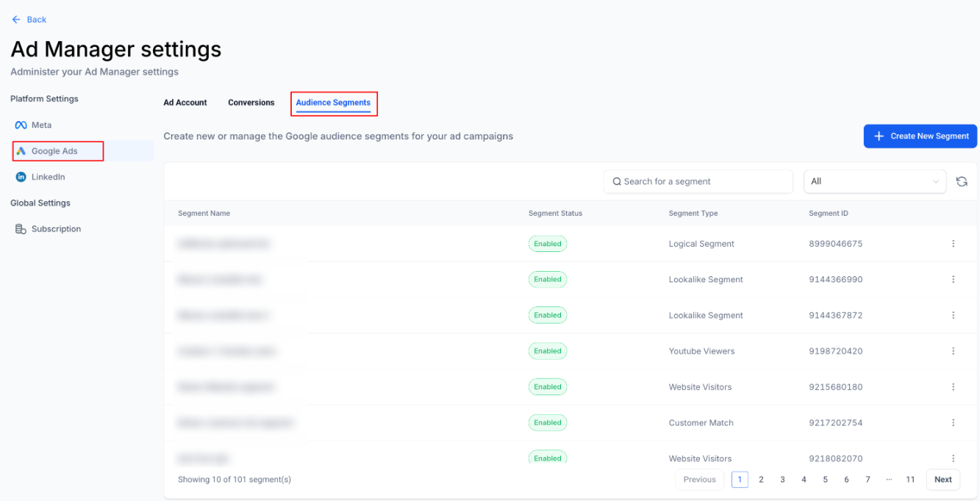Go to page 2 of segments
The height and width of the screenshot is (501, 980).
tap(761, 480)
